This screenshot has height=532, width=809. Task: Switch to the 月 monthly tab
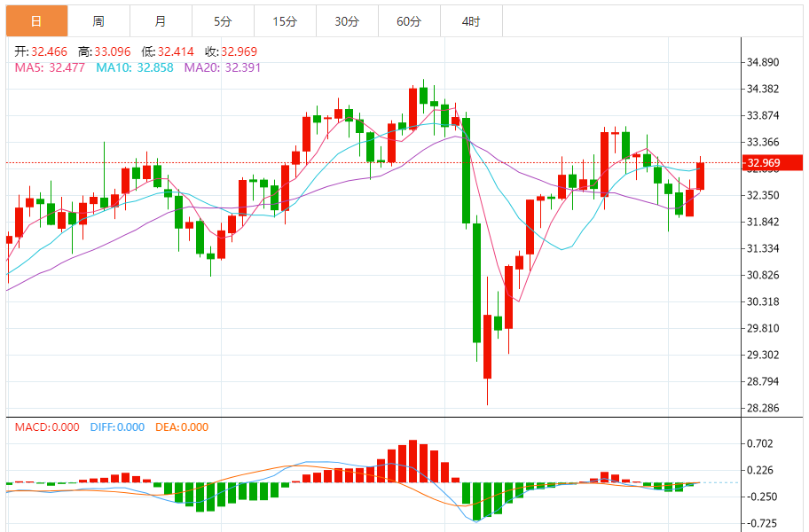coord(161,21)
